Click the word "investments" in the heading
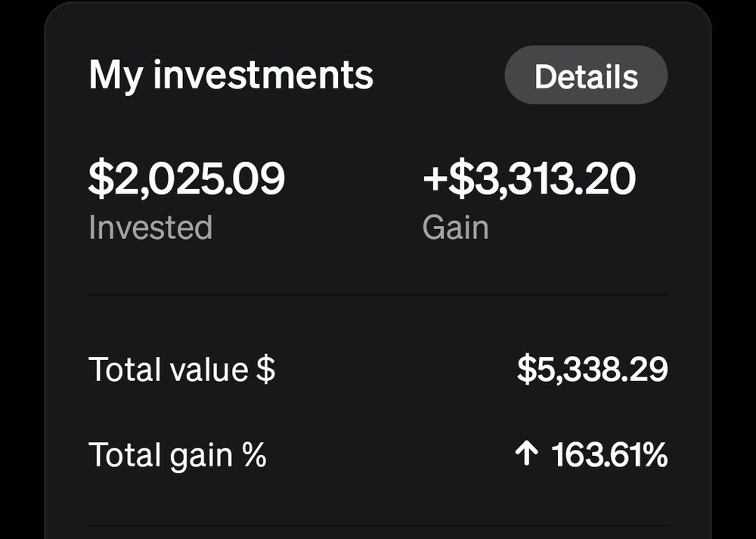The image size is (756, 539). (x=263, y=75)
